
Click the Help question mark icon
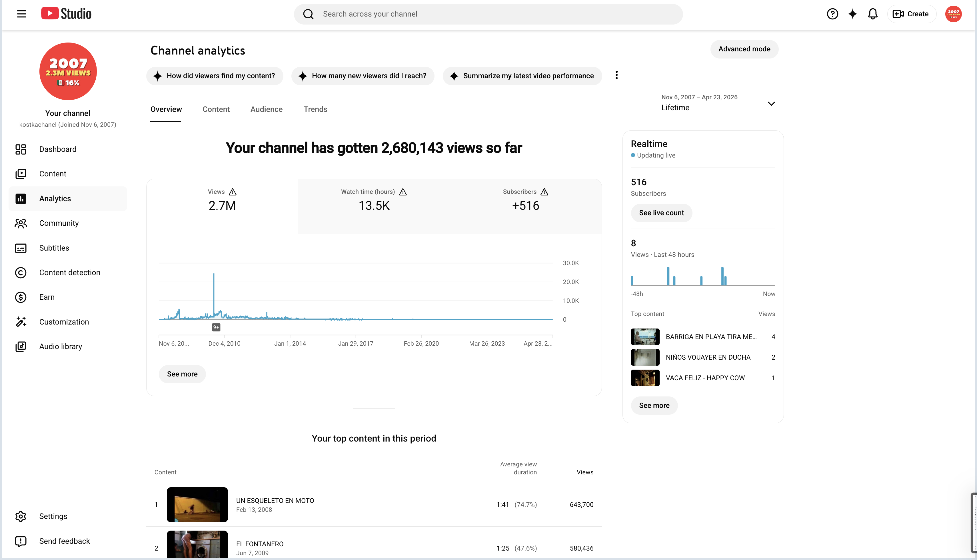[832, 14]
